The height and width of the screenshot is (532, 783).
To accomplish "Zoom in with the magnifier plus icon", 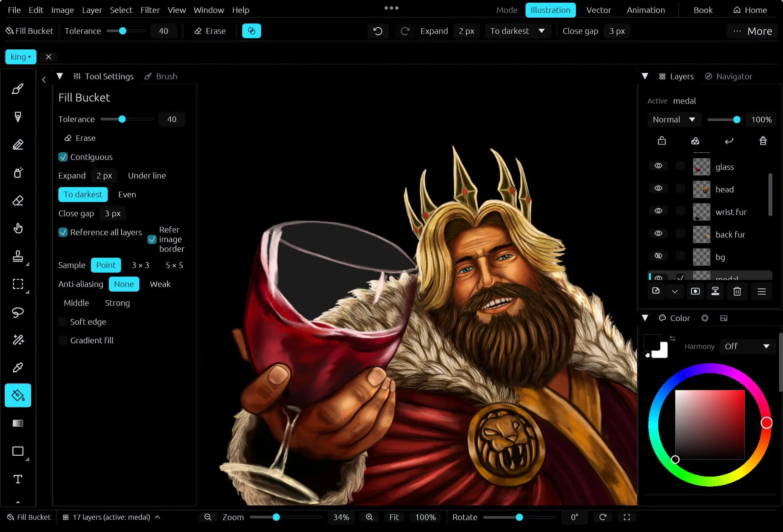I will click(369, 517).
